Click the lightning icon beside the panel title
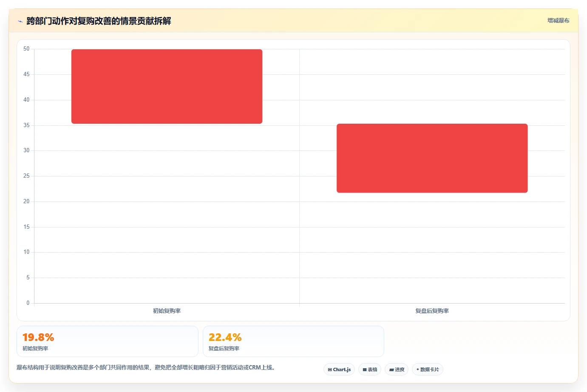Image resolution: width=587 pixels, height=392 pixels. [x=20, y=21]
